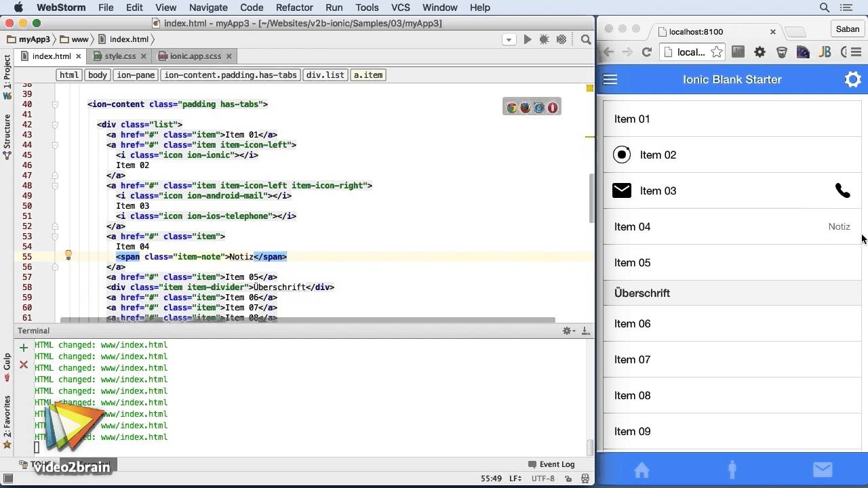Open a new terminal session with plus
The width and height of the screenshot is (868, 488).
coord(24,348)
